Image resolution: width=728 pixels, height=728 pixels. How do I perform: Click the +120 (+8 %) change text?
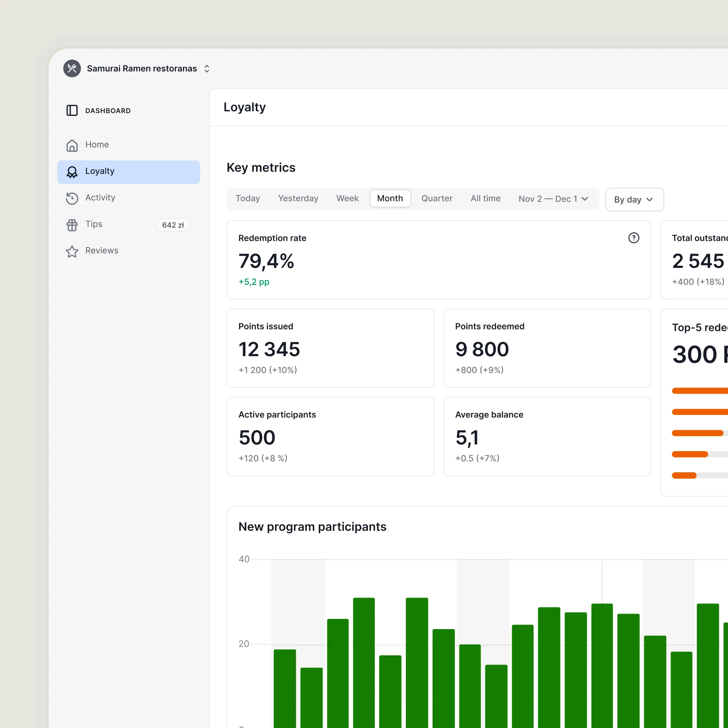[263, 458]
